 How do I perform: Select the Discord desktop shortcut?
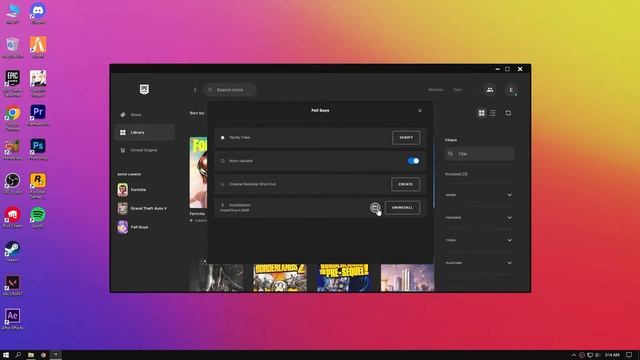(38, 13)
